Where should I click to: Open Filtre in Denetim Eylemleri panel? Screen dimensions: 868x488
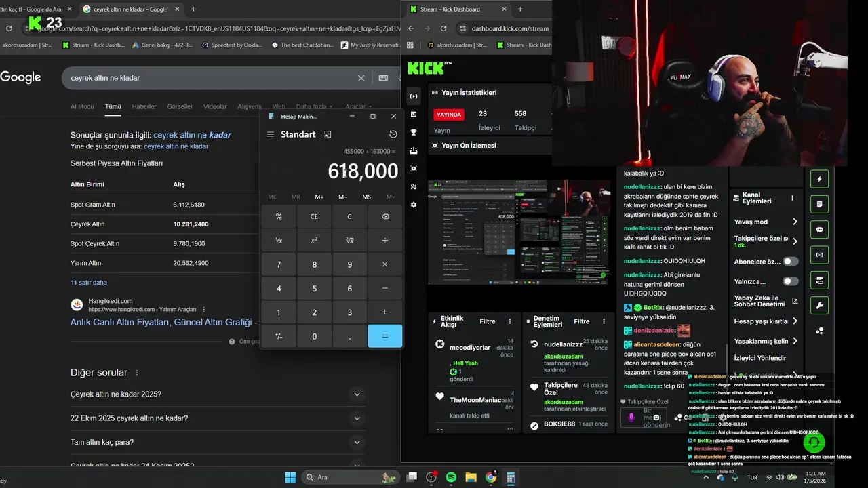(x=581, y=321)
